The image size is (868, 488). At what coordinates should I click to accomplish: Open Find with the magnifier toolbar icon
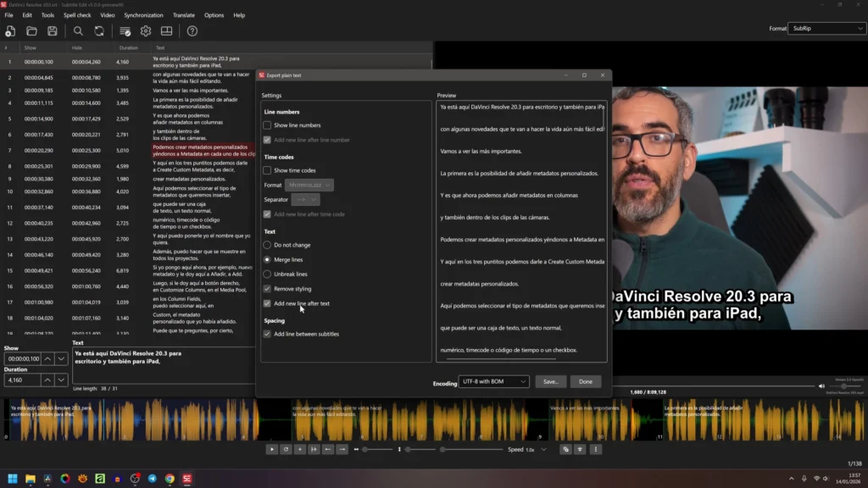click(78, 31)
